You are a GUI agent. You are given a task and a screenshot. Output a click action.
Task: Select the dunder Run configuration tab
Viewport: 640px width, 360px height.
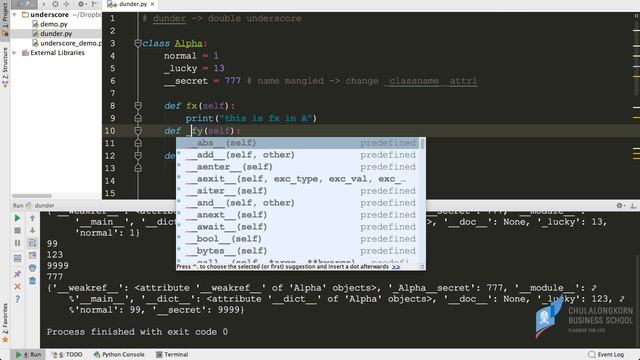click(x=40, y=205)
